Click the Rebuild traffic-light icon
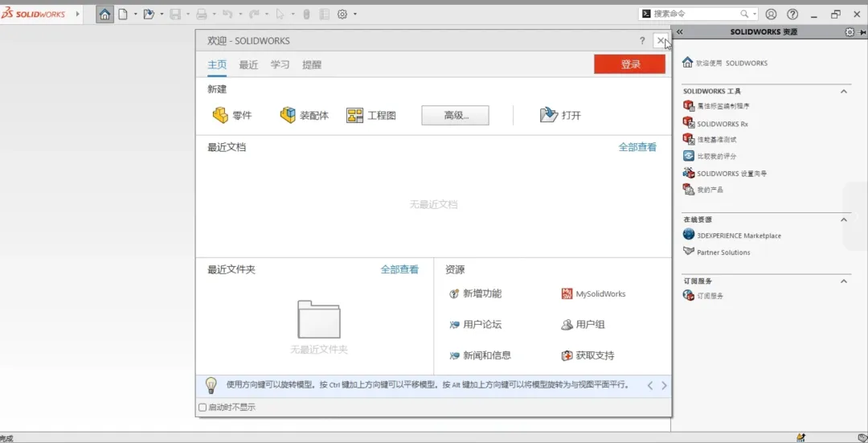The width and height of the screenshot is (868, 443). point(306,14)
